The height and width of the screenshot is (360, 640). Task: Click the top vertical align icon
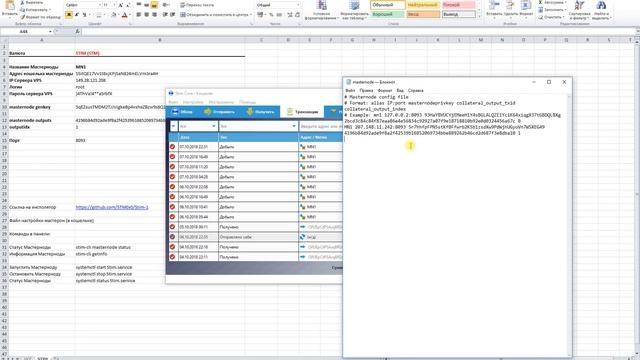click(x=139, y=5)
